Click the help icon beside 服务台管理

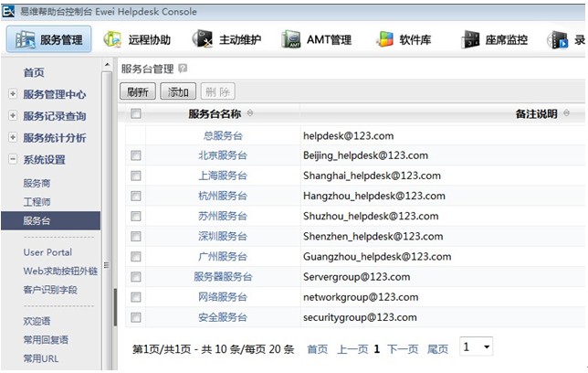(x=184, y=69)
